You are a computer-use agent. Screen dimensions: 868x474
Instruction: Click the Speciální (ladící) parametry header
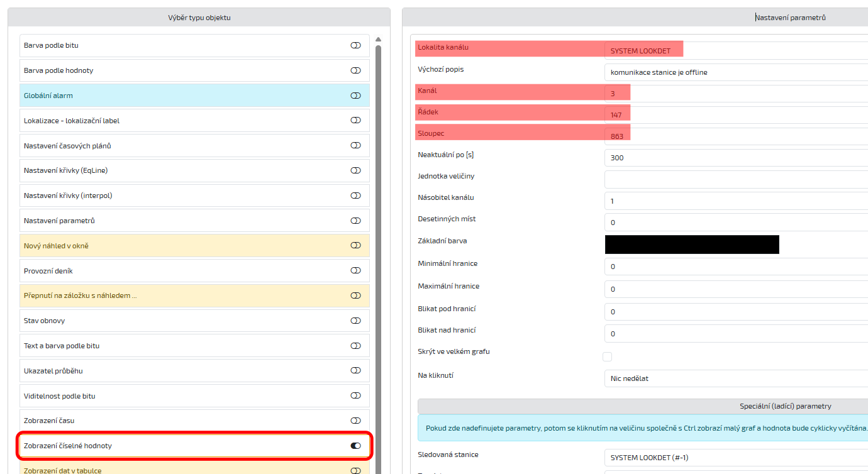point(643,406)
